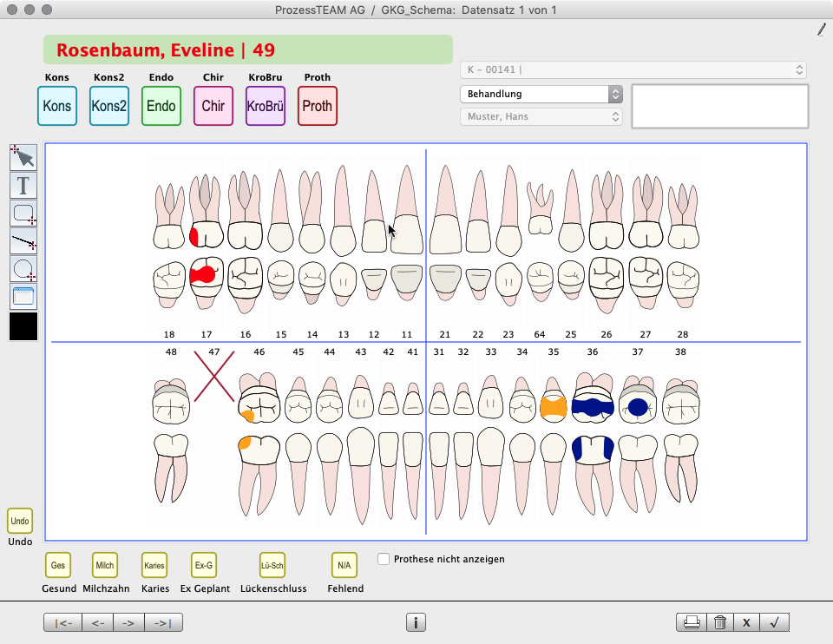Open the Behandlung dropdown

(541, 94)
